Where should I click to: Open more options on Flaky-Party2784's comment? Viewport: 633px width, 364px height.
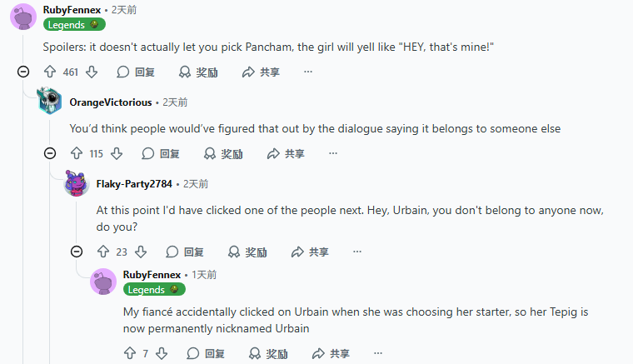(x=357, y=252)
